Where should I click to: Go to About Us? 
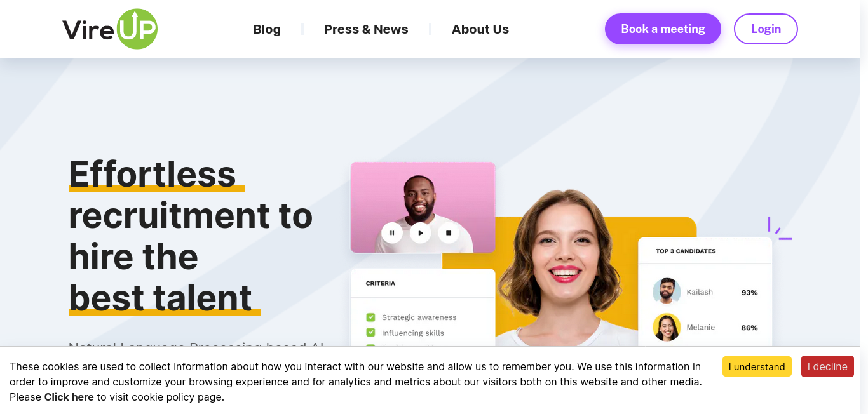[480, 29]
